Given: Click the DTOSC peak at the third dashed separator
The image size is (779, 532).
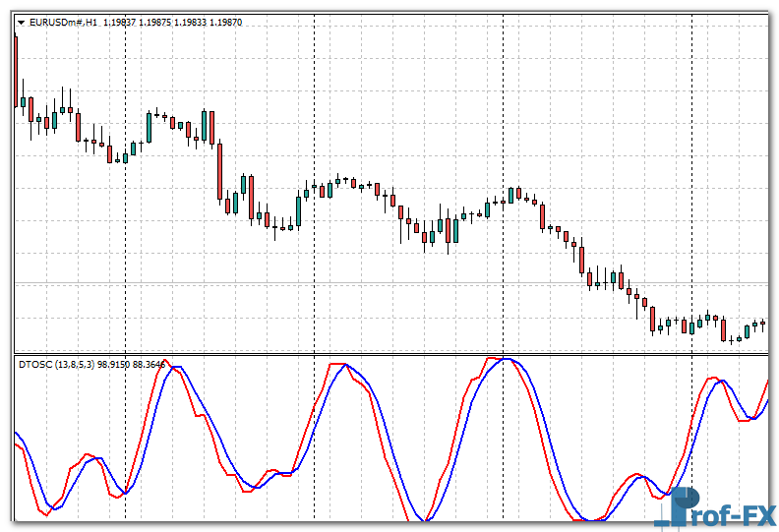Looking at the screenshot, I should (503, 359).
